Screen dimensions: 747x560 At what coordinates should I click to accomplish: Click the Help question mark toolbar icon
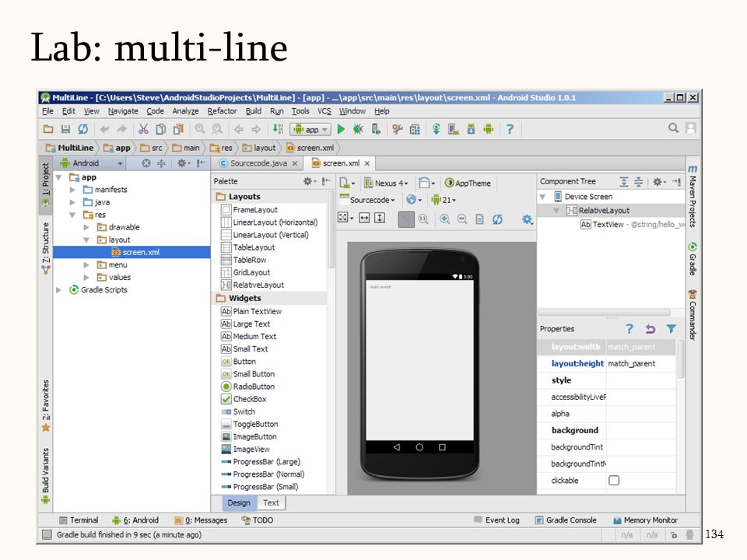510,129
